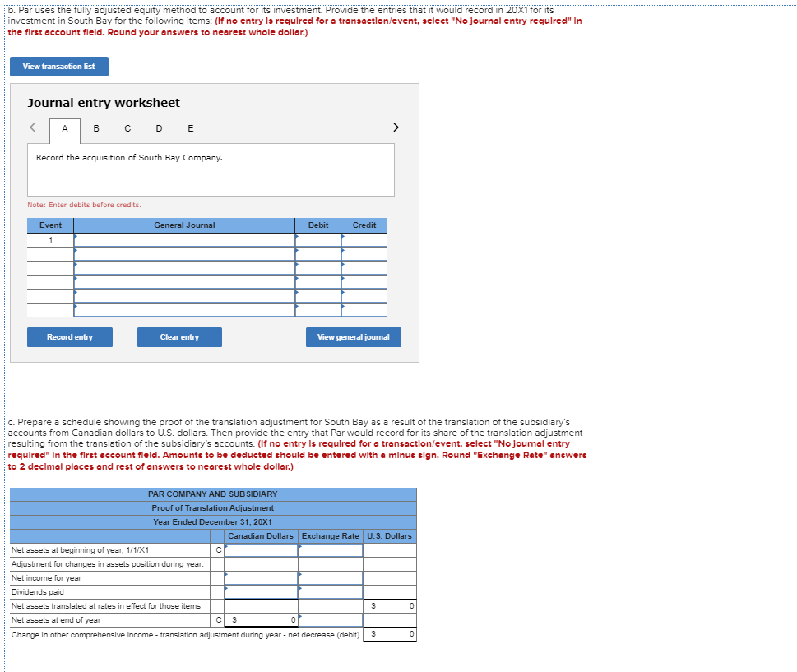Open third row General Journal account dropdown
Screen dimensions: 797x672
pos(184,268)
